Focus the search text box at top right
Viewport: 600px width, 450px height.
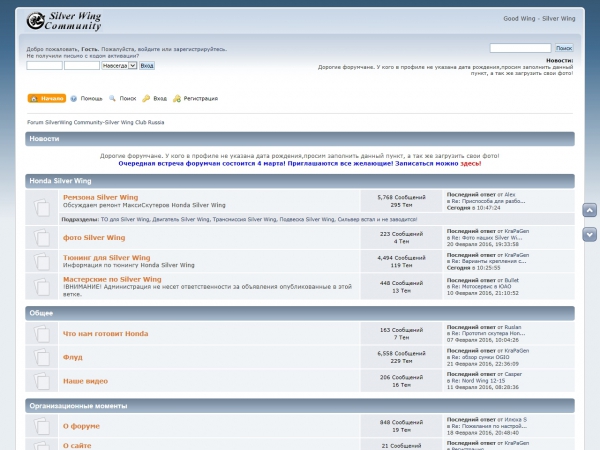pos(520,48)
